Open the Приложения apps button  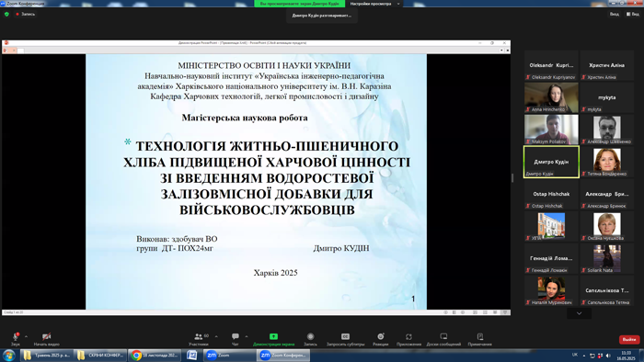[408, 339]
